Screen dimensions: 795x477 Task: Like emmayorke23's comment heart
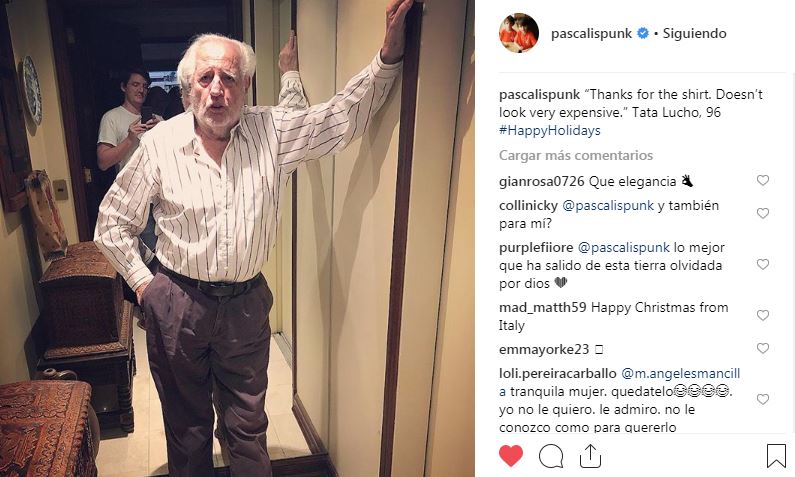point(763,348)
